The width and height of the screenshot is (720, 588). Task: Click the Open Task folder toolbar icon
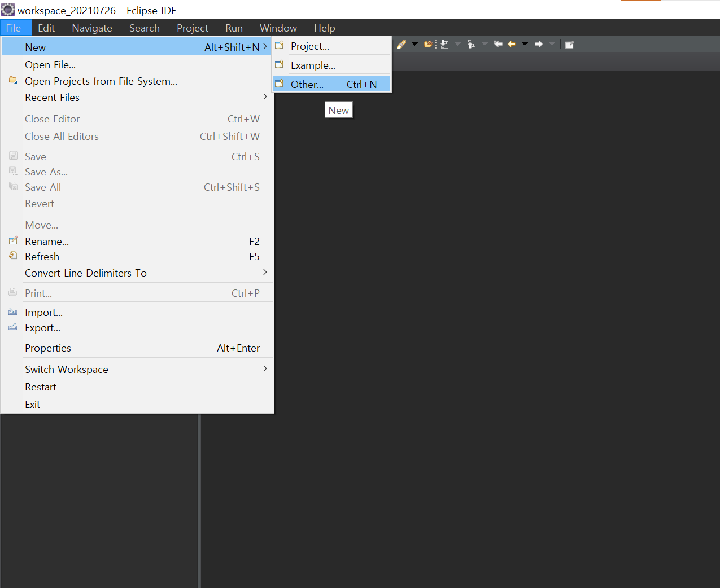click(x=428, y=44)
